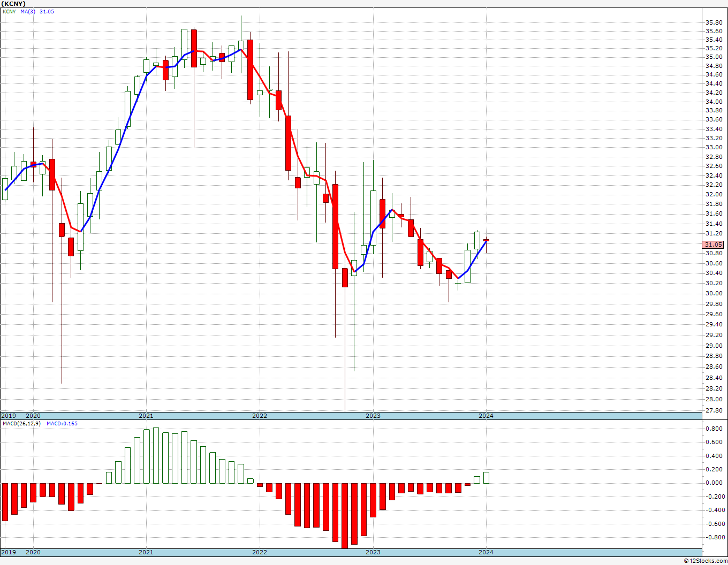Pick the 34.00 price axis label
This screenshot has width=728, height=565.
click(714, 102)
